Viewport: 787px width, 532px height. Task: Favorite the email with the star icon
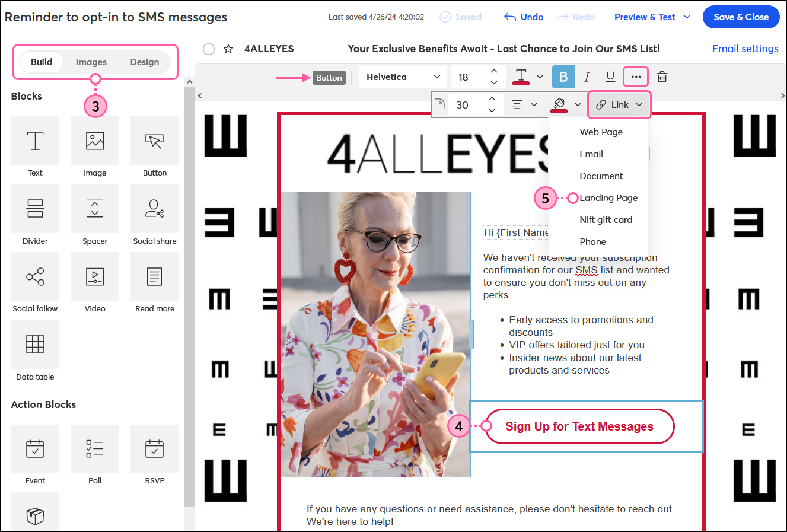coord(228,49)
